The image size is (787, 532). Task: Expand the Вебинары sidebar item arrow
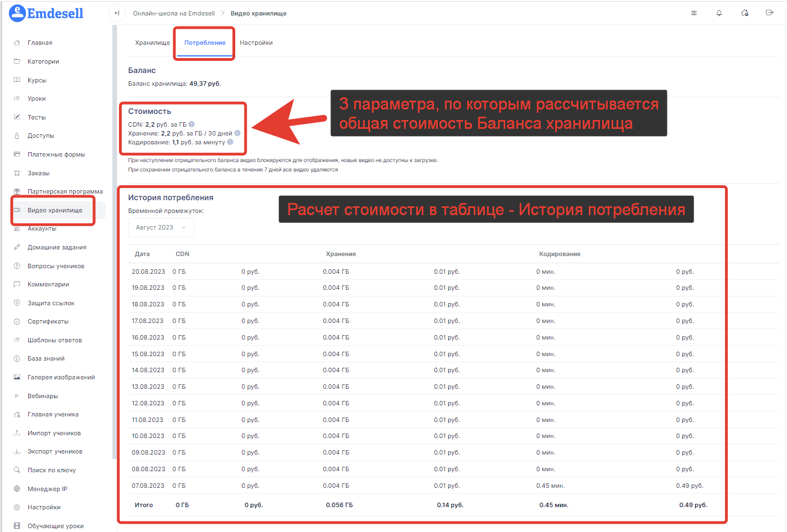(17, 396)
